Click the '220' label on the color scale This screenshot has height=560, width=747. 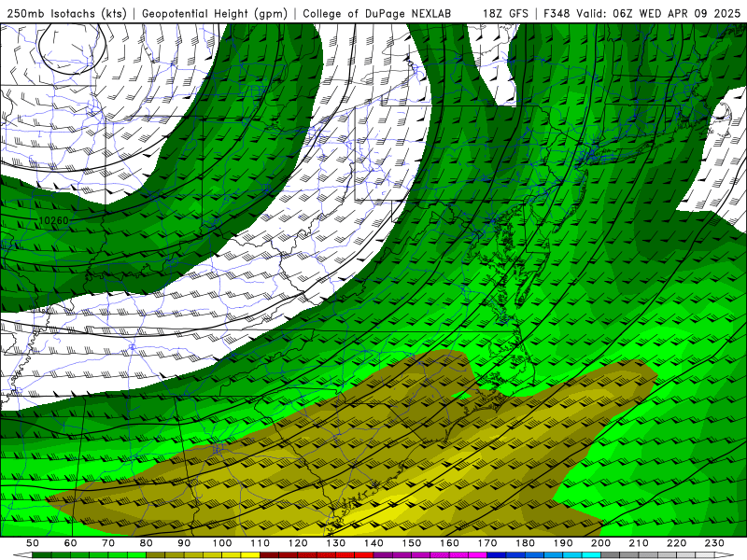(x=676, y=543)
